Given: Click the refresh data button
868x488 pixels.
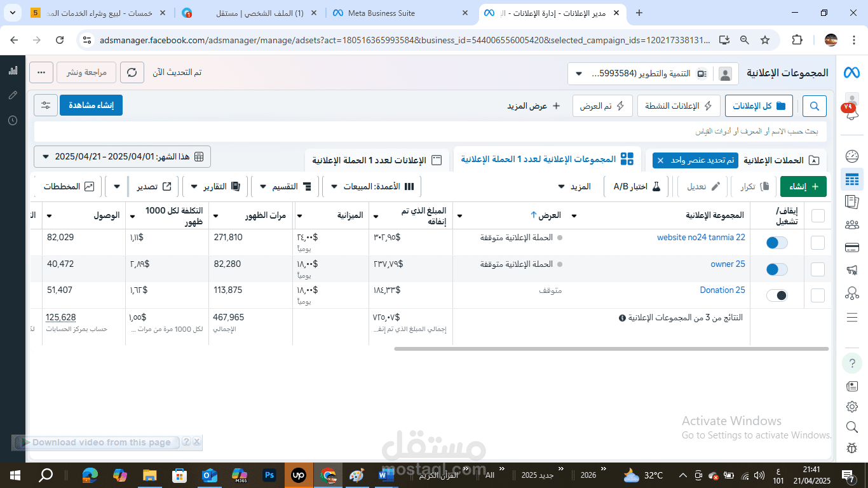Looking at the screenshot, I should (132, 72).
